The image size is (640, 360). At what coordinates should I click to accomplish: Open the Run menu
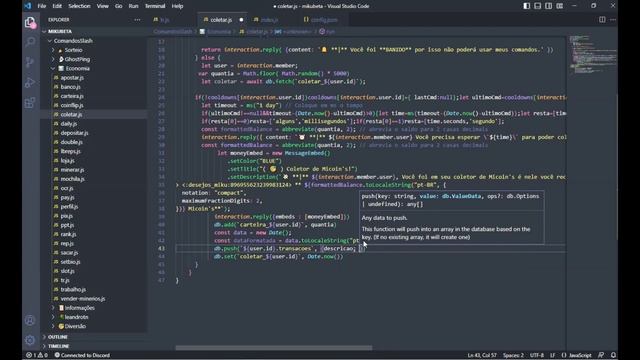coord(133,6)
